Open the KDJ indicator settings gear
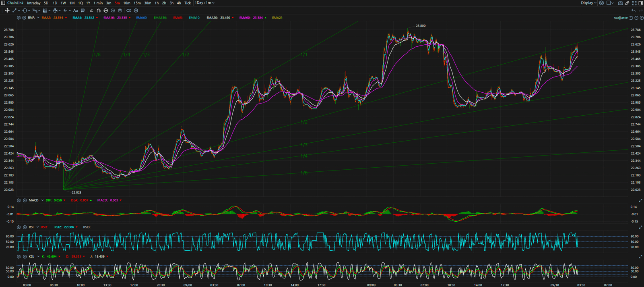Viewport: 644px width, 287px height. (19, 256)
